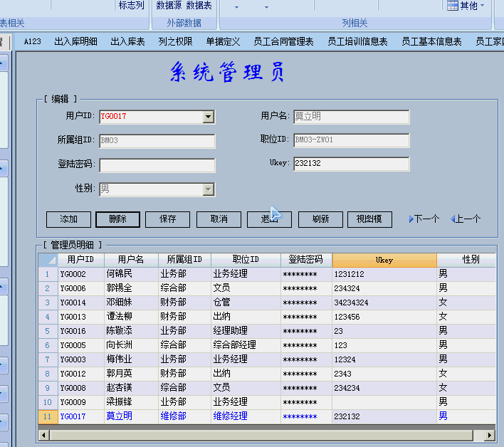Switch to the A123 tab
Image resolution: width=504 pixels, height=447 pixels.
pos(33,41)
